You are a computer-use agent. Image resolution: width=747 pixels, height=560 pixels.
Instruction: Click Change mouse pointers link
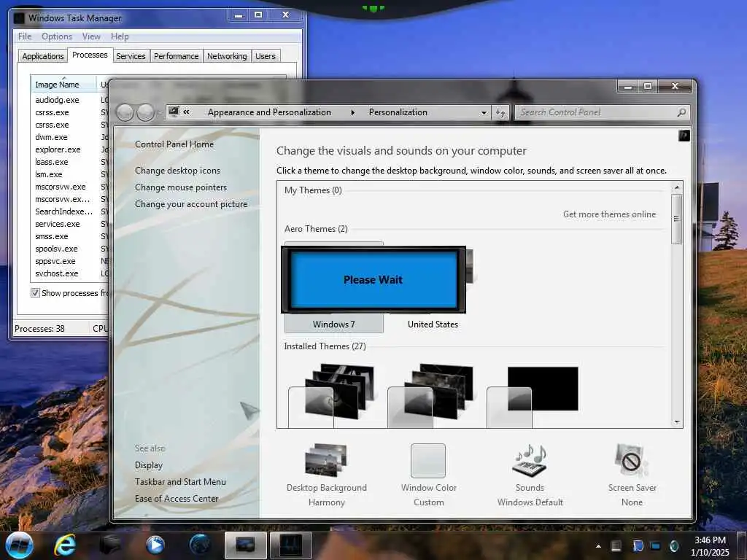click(181, 187)
